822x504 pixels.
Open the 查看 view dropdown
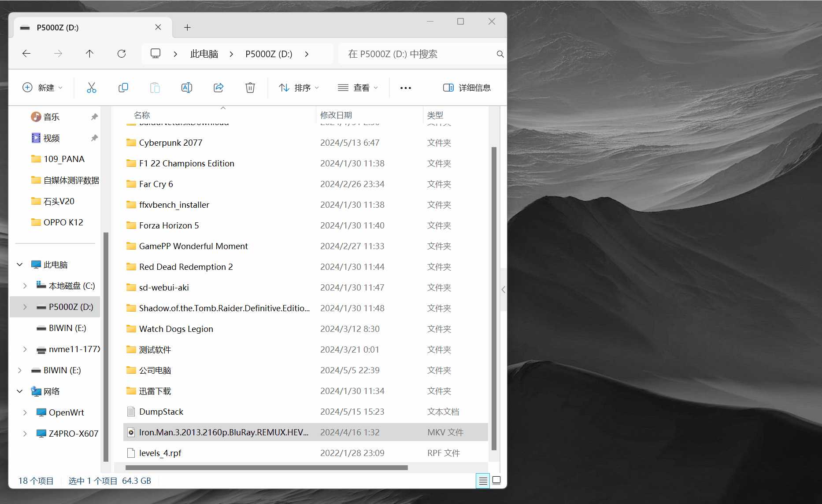click(x=358, y=88)
